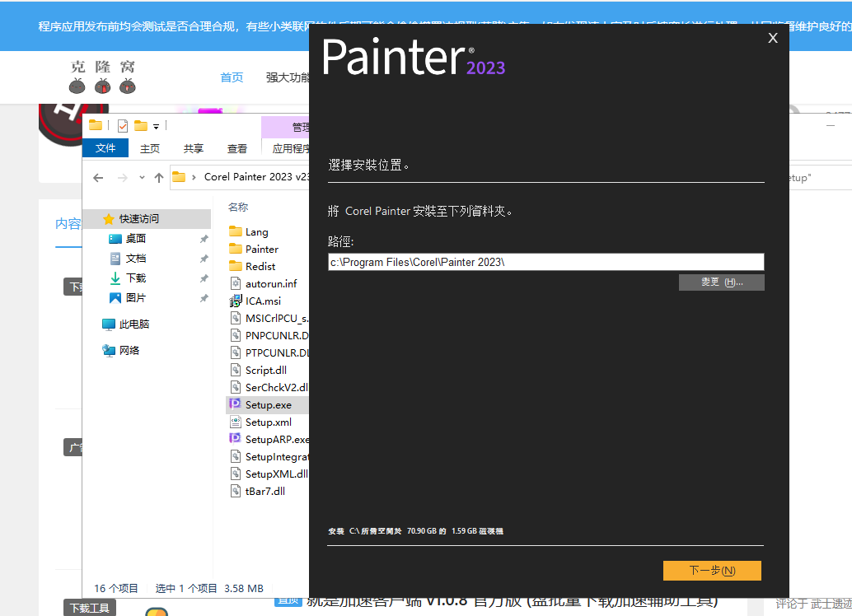Click the 首页 link on the website
852x616 pixels.
[x=232, y=77]
